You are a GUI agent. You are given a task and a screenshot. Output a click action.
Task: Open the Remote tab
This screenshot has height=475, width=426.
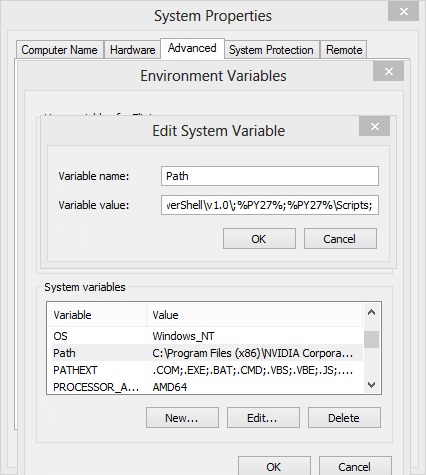[344, 50]
